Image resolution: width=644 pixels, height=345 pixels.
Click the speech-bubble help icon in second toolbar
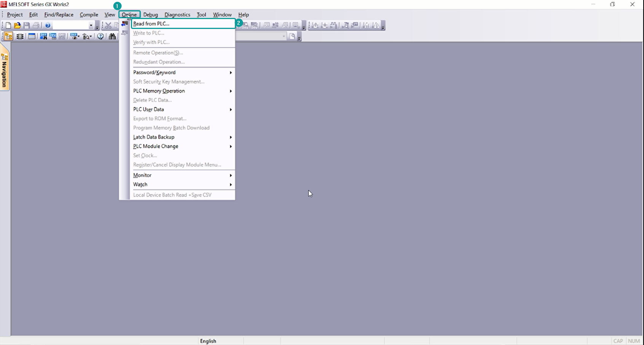click(x=100, y=37)
